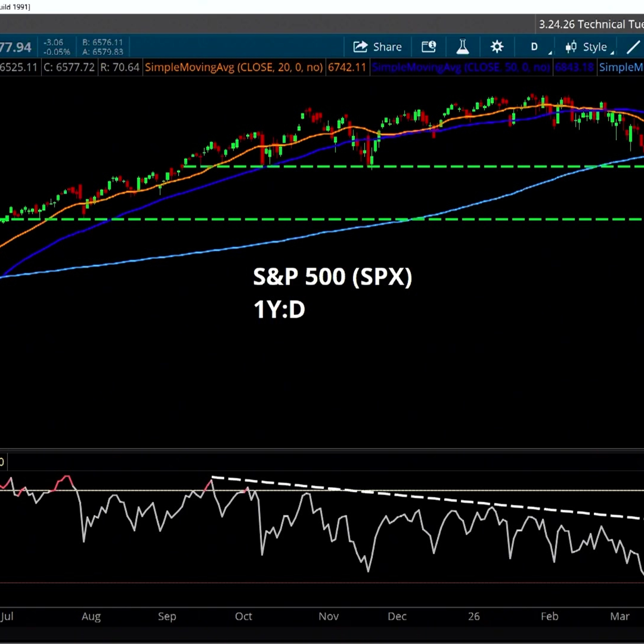Click the Feb label on time axis
644x644 pixels.
pos(549,616)
